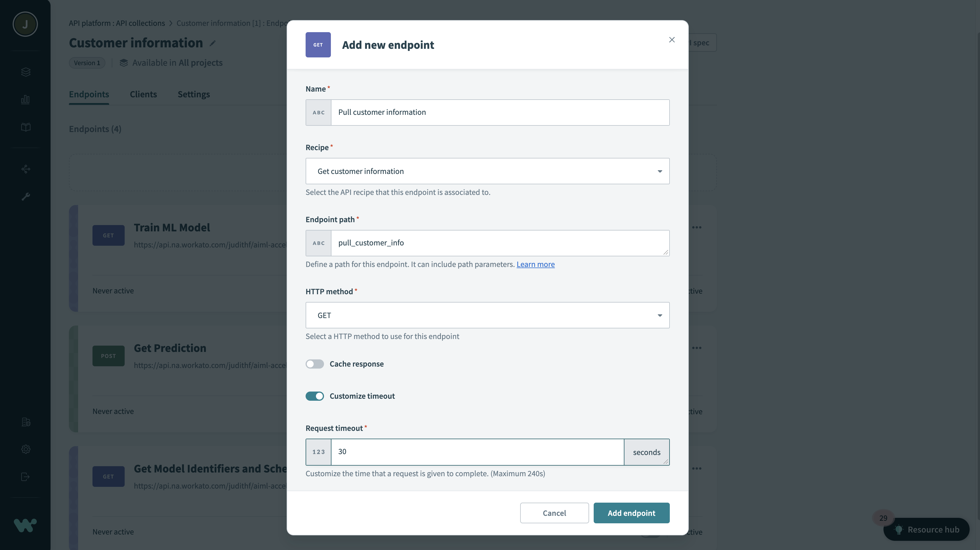Open the dashboard bar chart icon
Screen dimensions: 980x550
26,100
